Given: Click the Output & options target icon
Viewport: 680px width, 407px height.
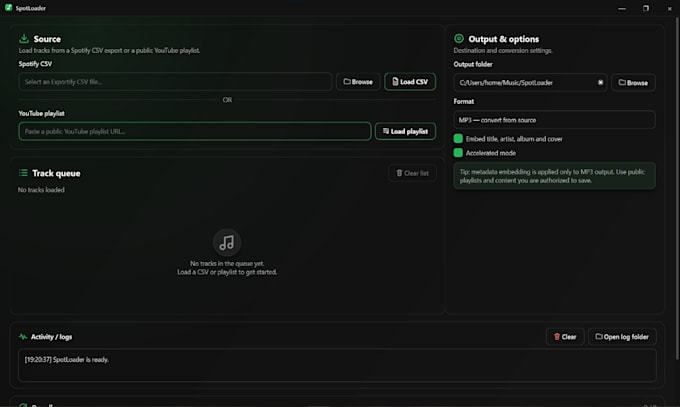Looking at the screenshot, I should 459,39.
